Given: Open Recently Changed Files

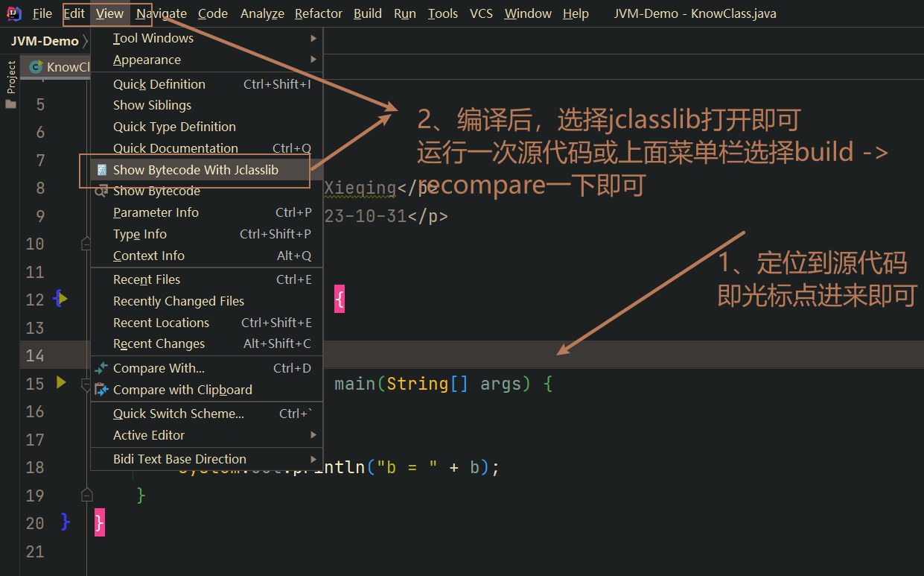Looking at the screenshot, I should pyautogui.click(x=206, y=301).
